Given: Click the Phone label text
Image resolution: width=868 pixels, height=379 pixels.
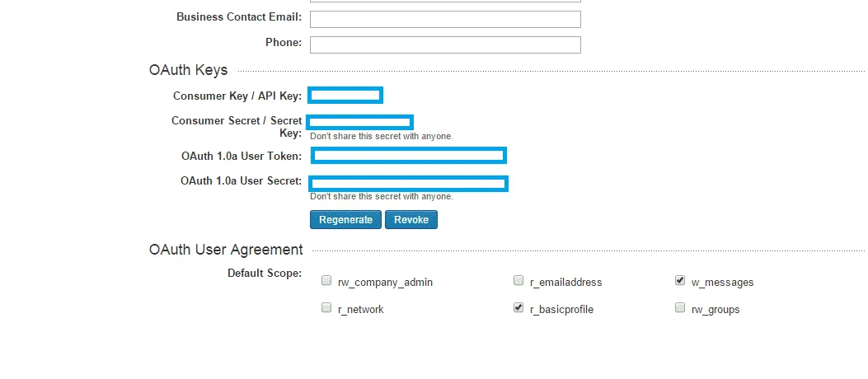Looking at the screenshot, I should click(283, 42).
